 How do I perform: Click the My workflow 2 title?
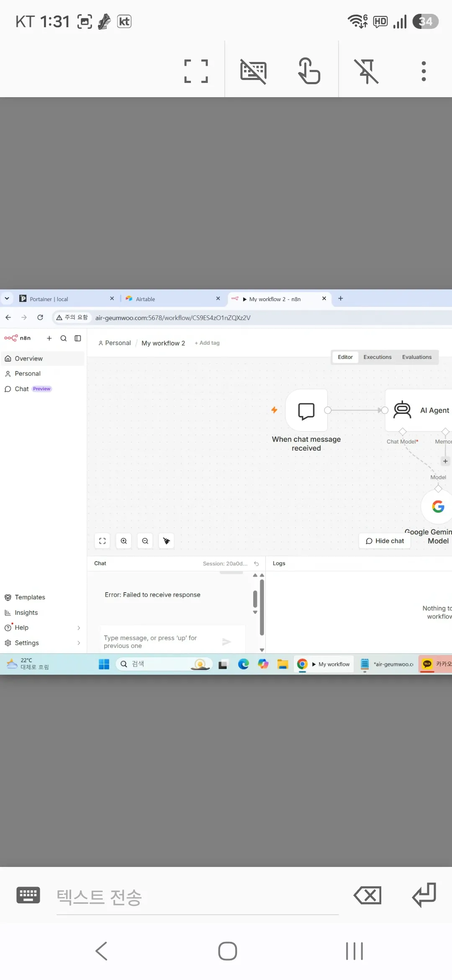click(163, 343)
